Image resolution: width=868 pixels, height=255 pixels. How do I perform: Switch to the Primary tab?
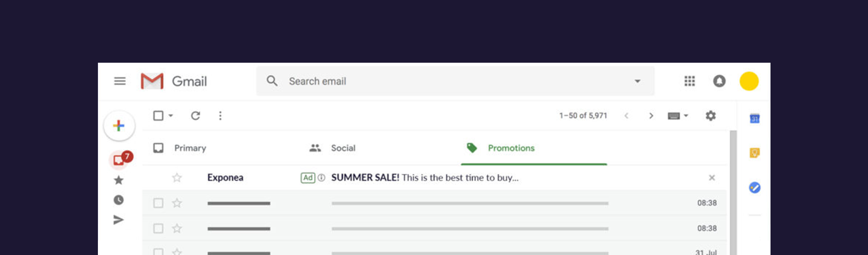tap(190, 148)
